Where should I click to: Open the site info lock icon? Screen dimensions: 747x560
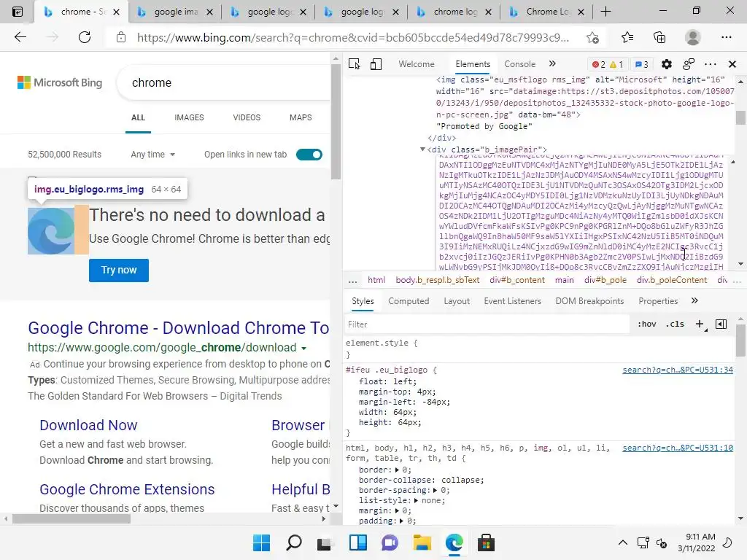pyautogui.click(x=121, y=37)
